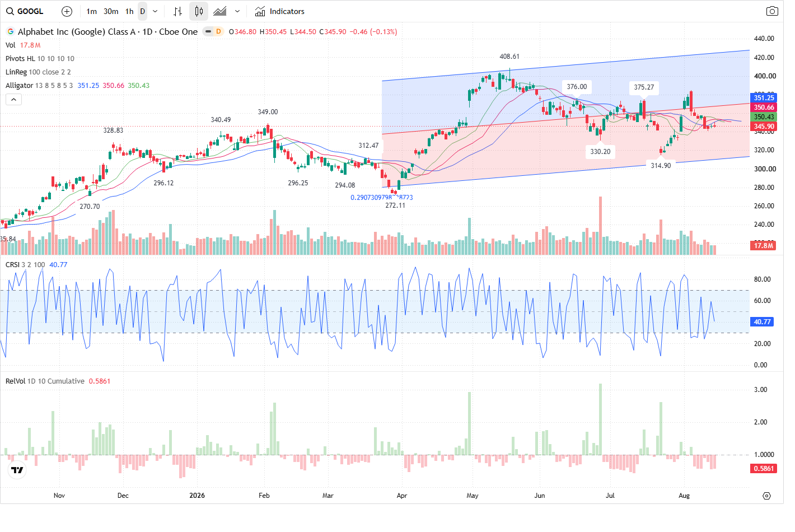This screenshot has width=795, height=532.
Task: Click the 312.47 pivot label
Action: (368, 146)
